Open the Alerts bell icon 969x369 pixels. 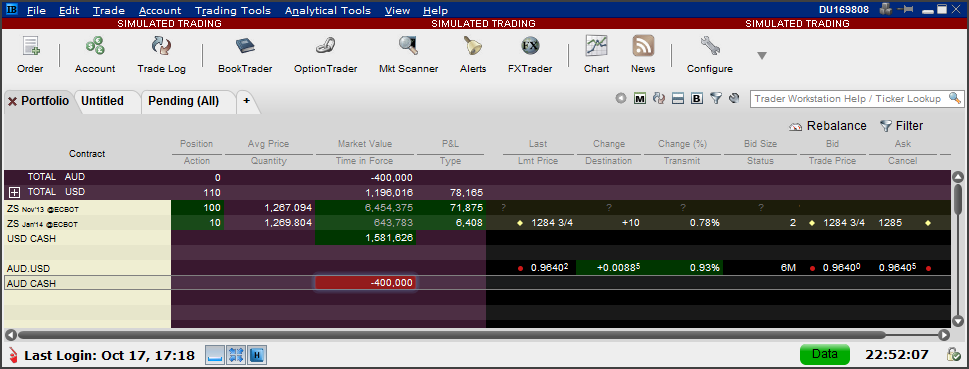pyautogui.click(x=473, y=55)
